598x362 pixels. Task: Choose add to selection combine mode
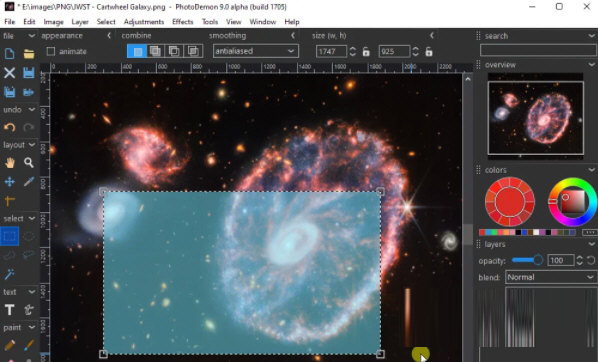click(x=155, y=51)
